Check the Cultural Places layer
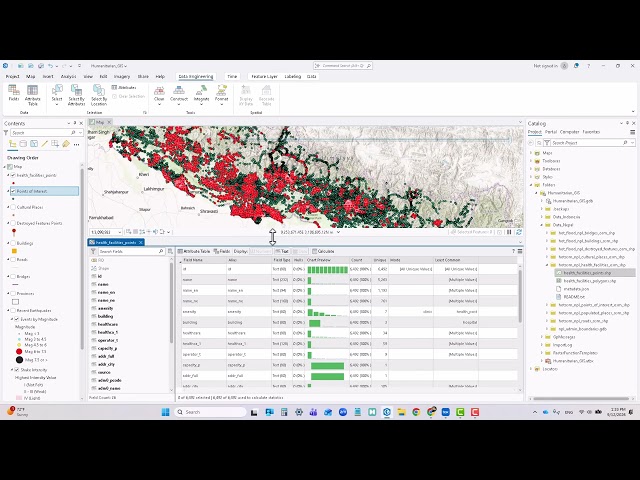The width and height of the screenshot is (640, 480). point(13,207)
